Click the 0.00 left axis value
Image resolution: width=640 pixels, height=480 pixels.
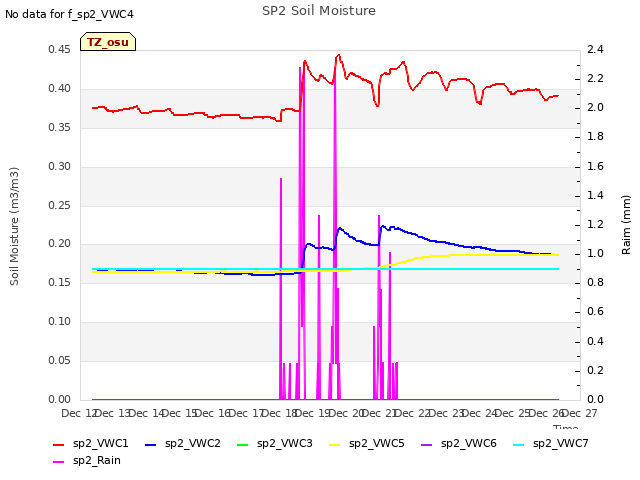point(59,399)
